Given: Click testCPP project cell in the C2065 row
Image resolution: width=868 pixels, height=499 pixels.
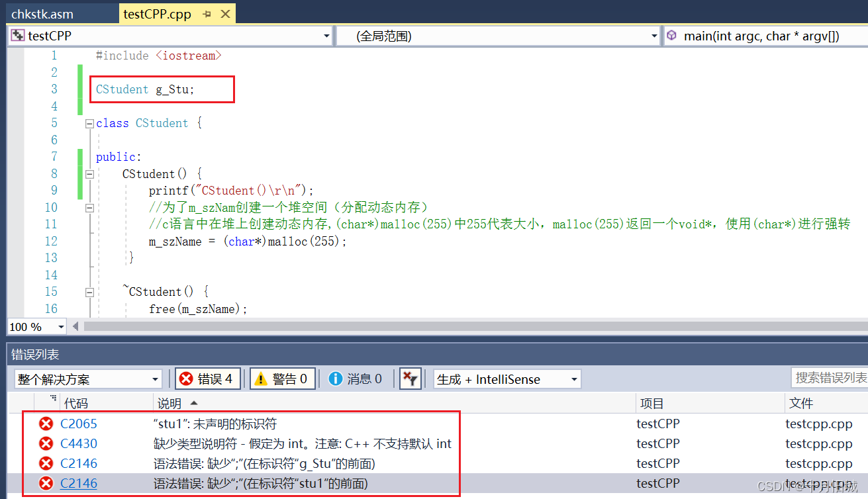Looking at the screenshot, I should 658,424.
